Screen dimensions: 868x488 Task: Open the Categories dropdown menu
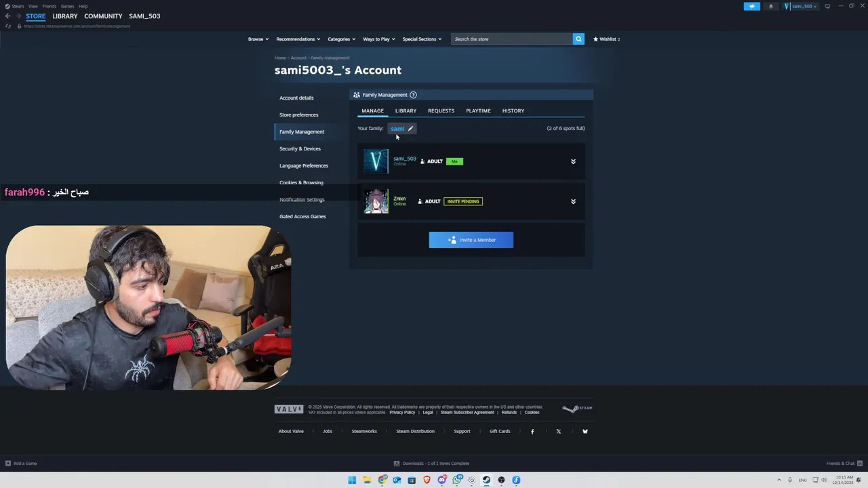click(x=342, y=39)
